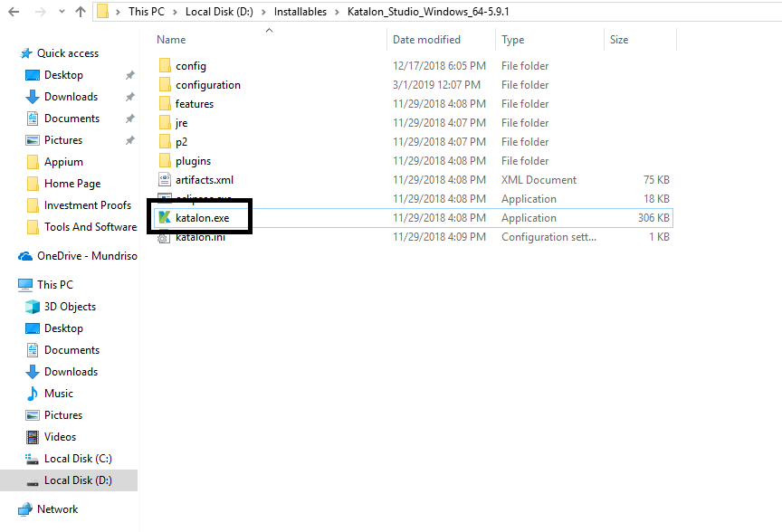Select the plugins folder icon
This screenshot has height=532, width=782.
tap(165, 160)
